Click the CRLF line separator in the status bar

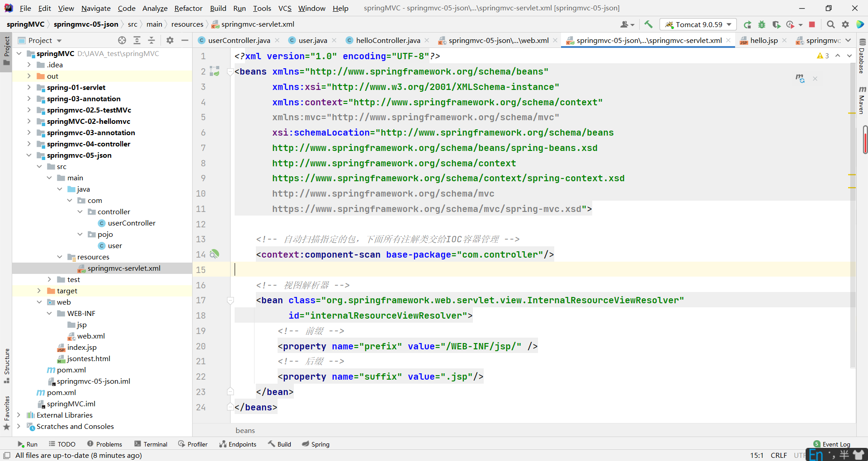[x=778, y=455]
